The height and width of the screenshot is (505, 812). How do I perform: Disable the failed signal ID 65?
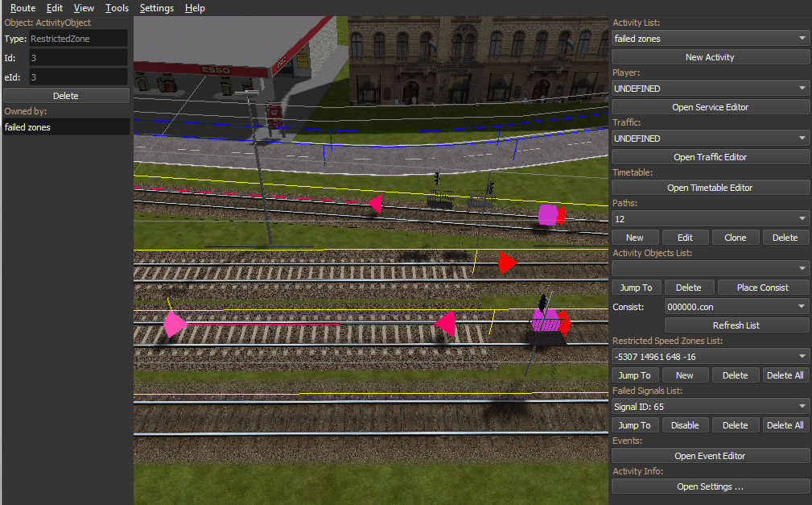point(685,425)
